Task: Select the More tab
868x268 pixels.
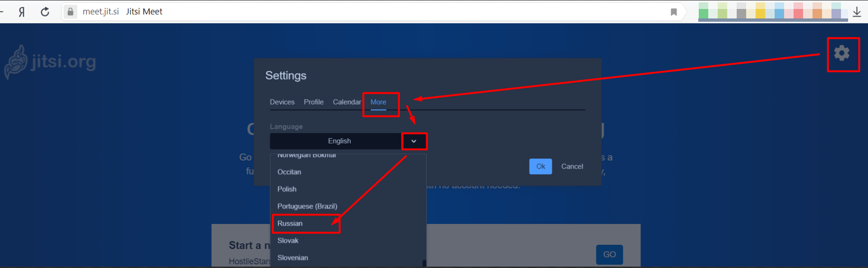Action: 378,102
